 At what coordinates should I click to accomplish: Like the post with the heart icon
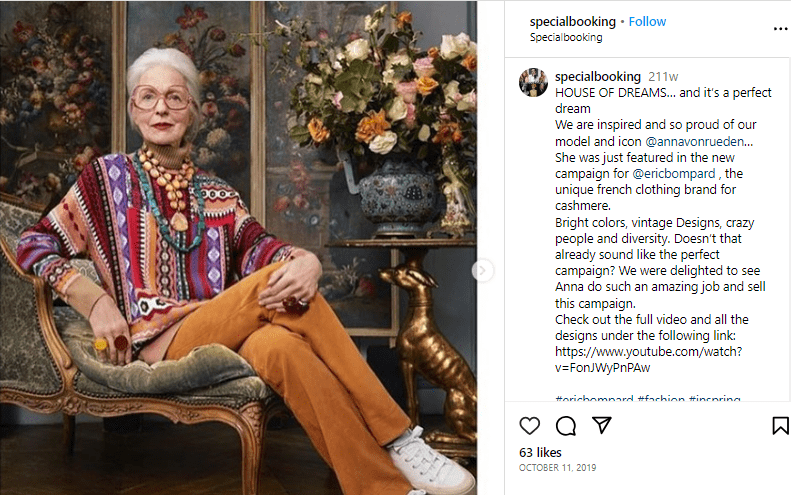pos(529,426)
